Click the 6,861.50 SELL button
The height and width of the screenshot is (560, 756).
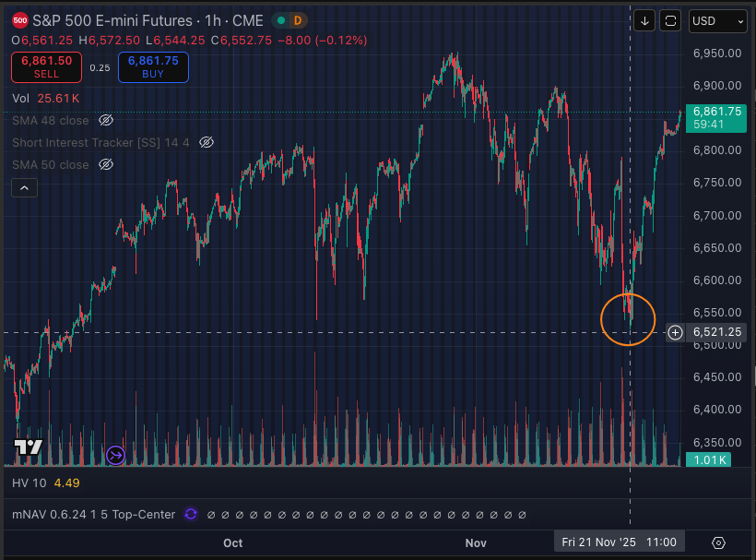point(46,67)
